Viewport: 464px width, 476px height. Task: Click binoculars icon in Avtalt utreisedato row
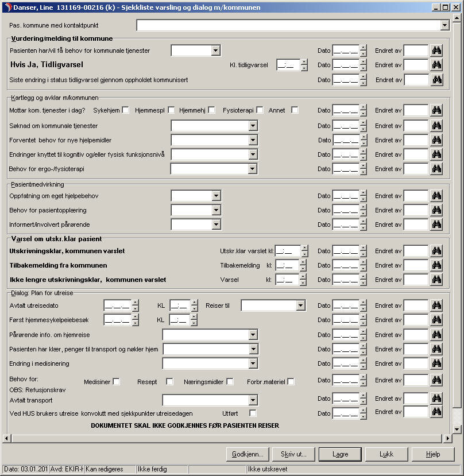click(x=436, y=305)
